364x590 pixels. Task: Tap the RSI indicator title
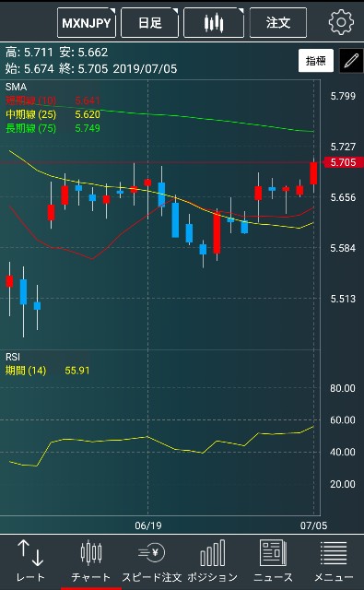click(x=13, y=357)
